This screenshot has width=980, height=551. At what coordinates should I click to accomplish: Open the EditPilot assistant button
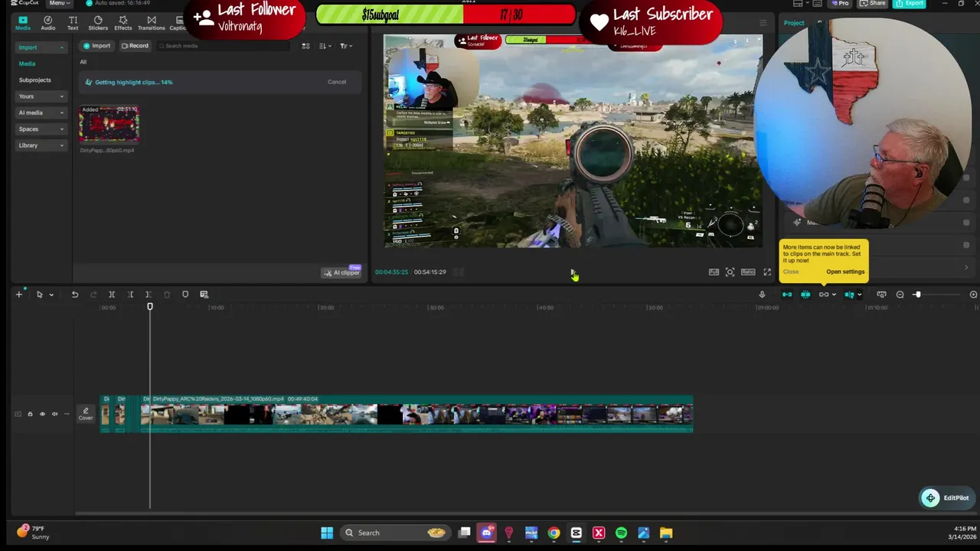(x=946, y=498)
